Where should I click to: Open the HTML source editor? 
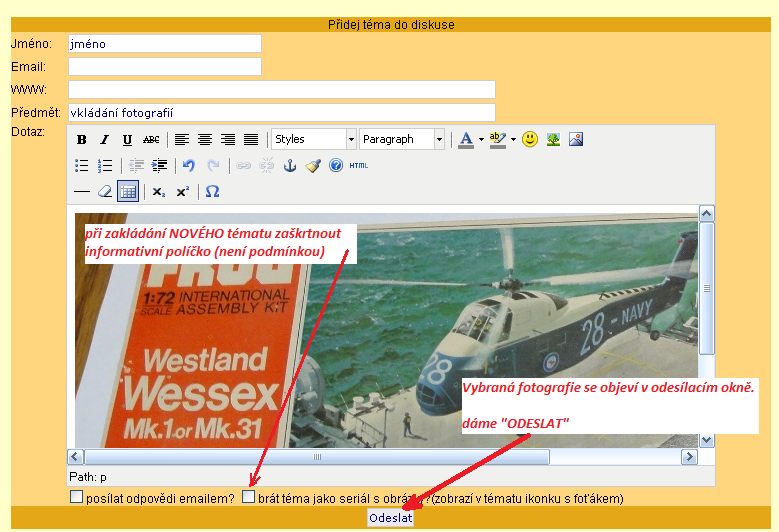[x=359, y=165]
